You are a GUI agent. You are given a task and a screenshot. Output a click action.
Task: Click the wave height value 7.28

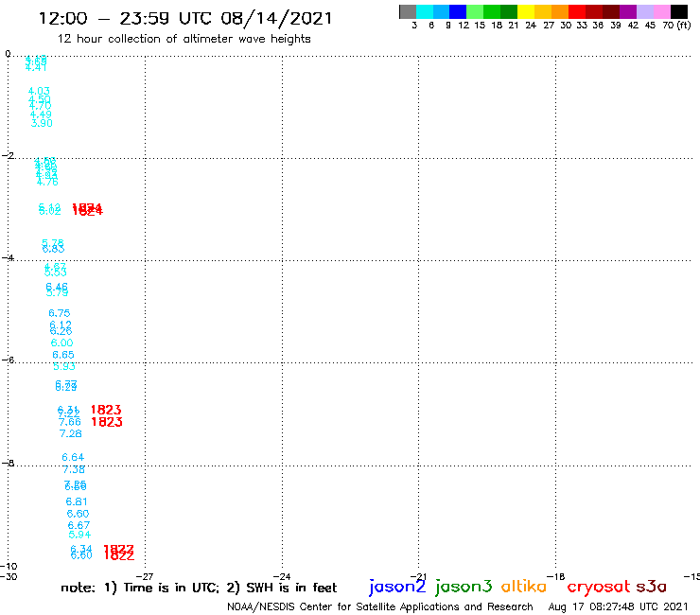point(71,433)
